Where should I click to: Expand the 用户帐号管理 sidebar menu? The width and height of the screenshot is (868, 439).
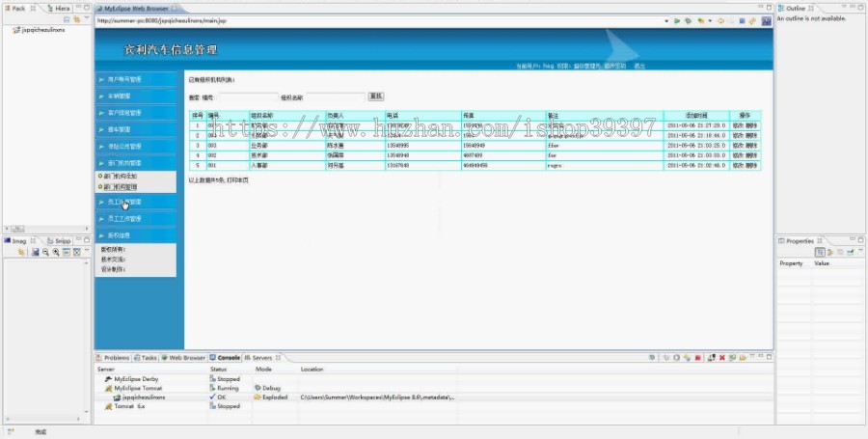click(x=136, y=79)
